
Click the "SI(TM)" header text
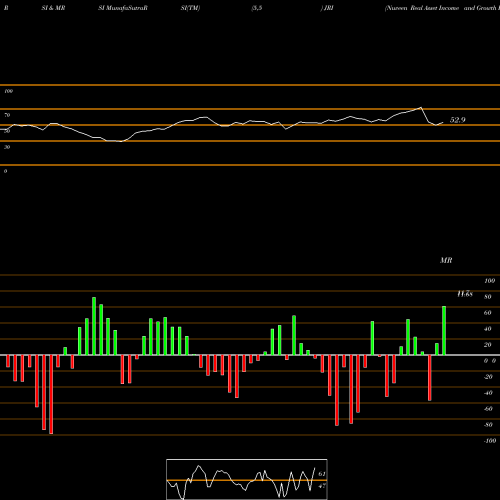click(190, 8)
